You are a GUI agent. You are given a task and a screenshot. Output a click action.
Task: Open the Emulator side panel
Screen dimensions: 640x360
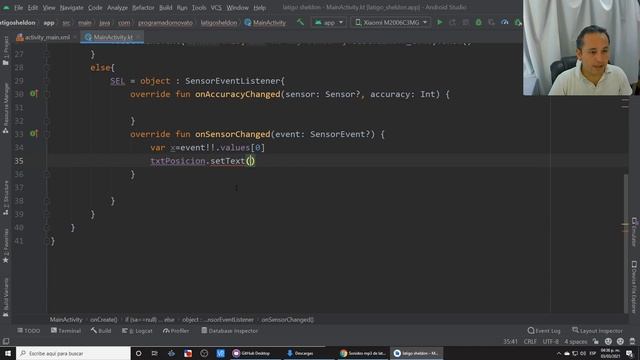tap(634, 232)
